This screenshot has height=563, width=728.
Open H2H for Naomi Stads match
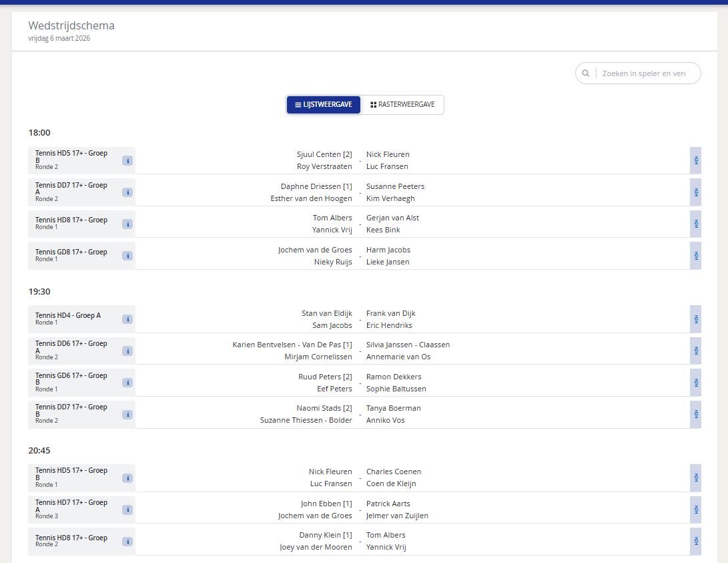[x=696, y=415]
